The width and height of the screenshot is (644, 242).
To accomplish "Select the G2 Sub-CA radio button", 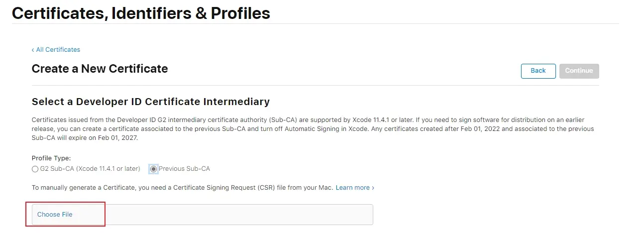I will pyautogui.click(x=35, y=169).
